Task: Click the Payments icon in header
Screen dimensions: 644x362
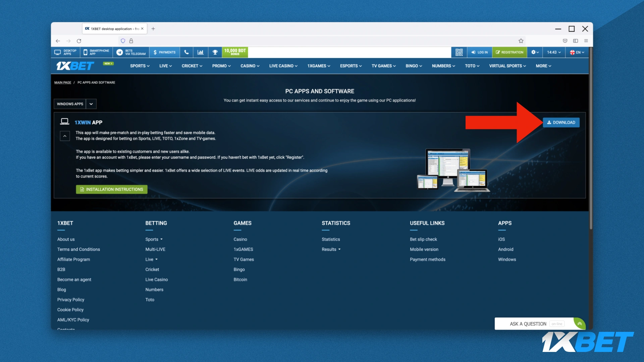Action: click(165, 52)
